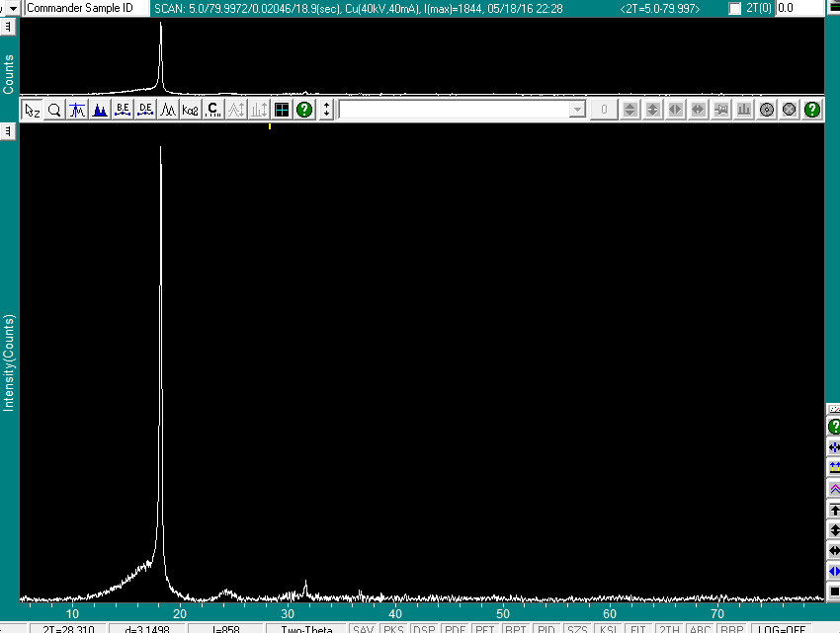Click the SAV status bar button
The width and height of the screenshot is (840, 633).
(x=364, y=629)
